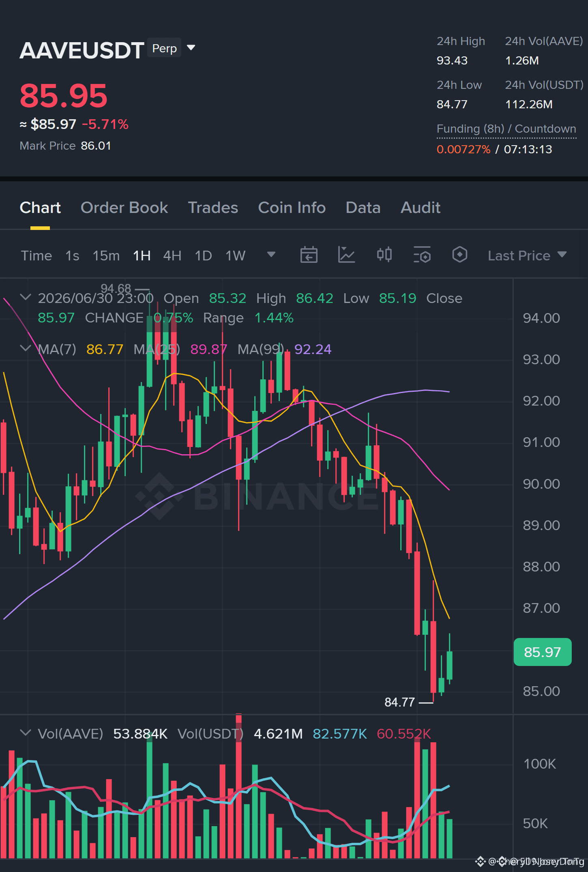Tap the 07:13:13 funding countdown

point(528,149)
